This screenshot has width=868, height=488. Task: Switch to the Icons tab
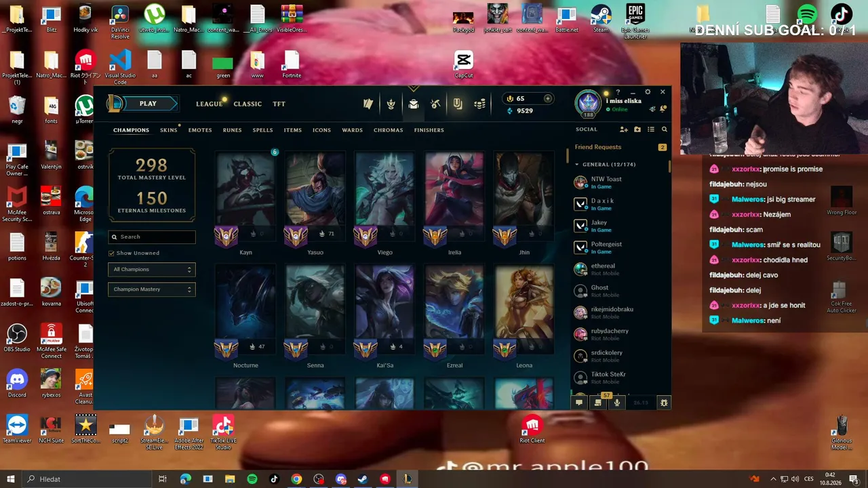322,130
